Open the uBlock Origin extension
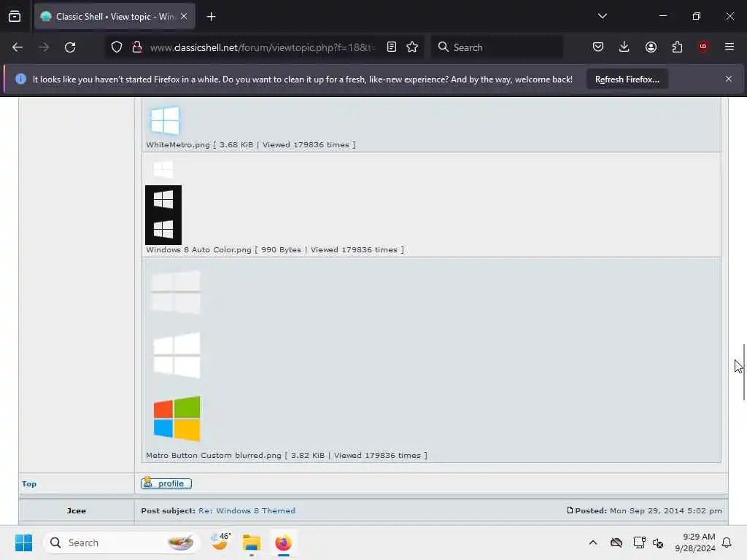Screen dimensions: 747x560 point(703,47)
